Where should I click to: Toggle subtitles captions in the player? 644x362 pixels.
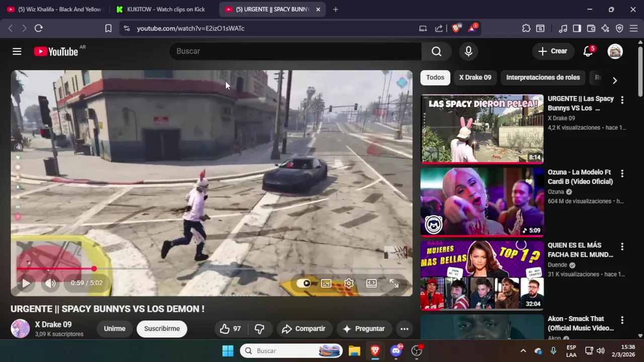point(326,283)
